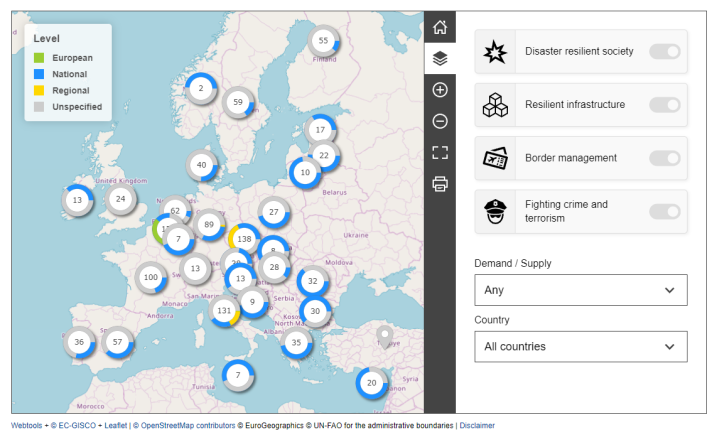
Task: Switch on Fighting crime and terrorism
Action: pos(665,211)
